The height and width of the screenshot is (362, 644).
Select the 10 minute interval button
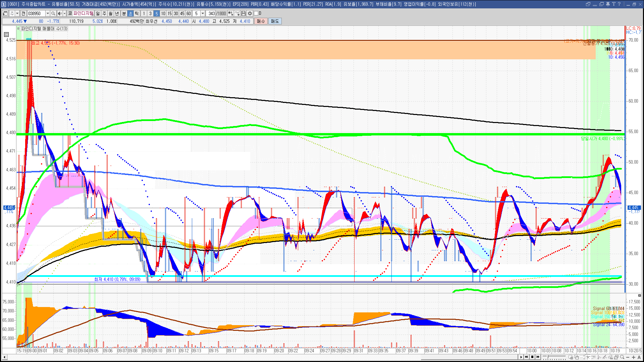pos(163,13)
